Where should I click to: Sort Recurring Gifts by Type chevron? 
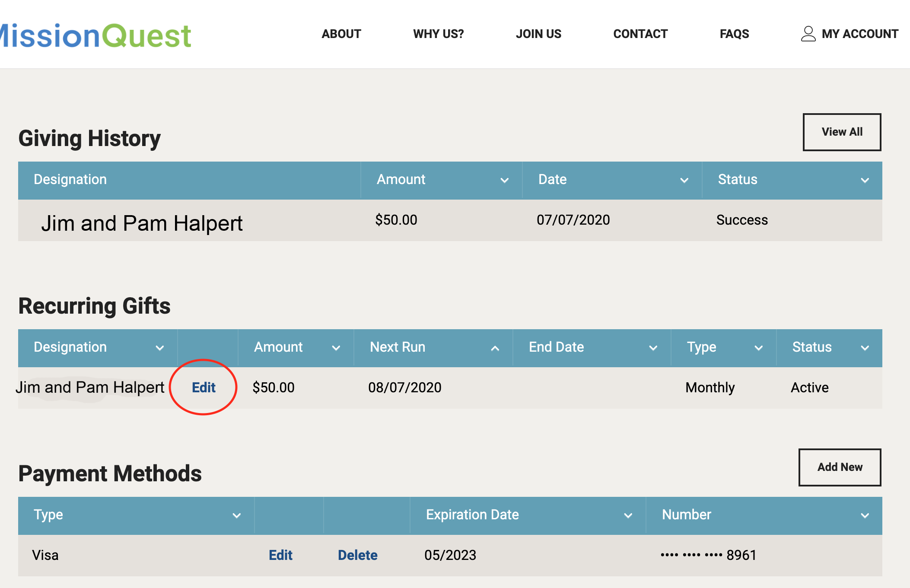point(758,348)
